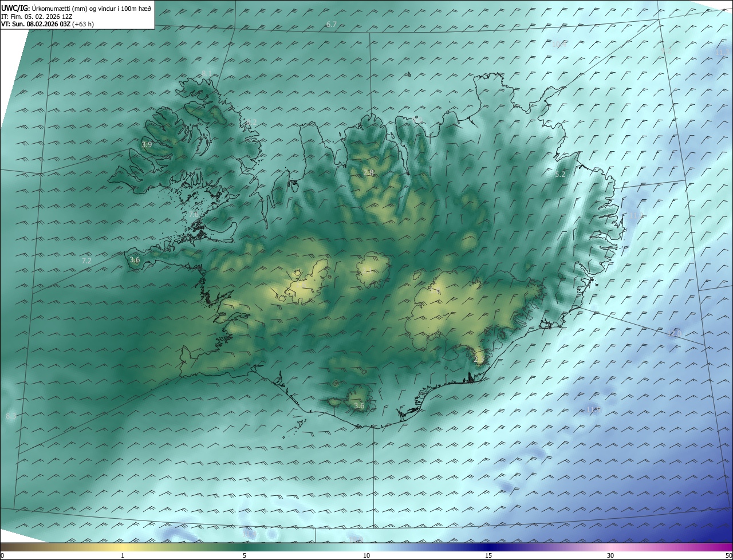The image size is (733, 560).
Task: Click the 8.1 value north of Westfjords
Action: point(207,74)
